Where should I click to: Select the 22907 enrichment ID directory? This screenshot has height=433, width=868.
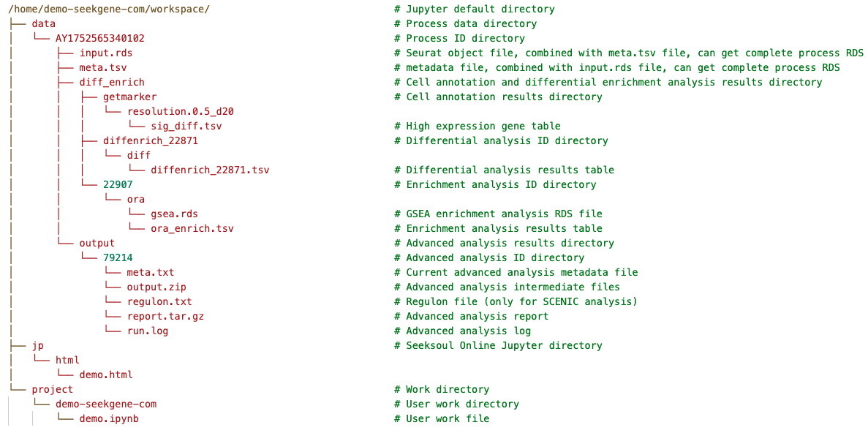[x=118, y=185]
